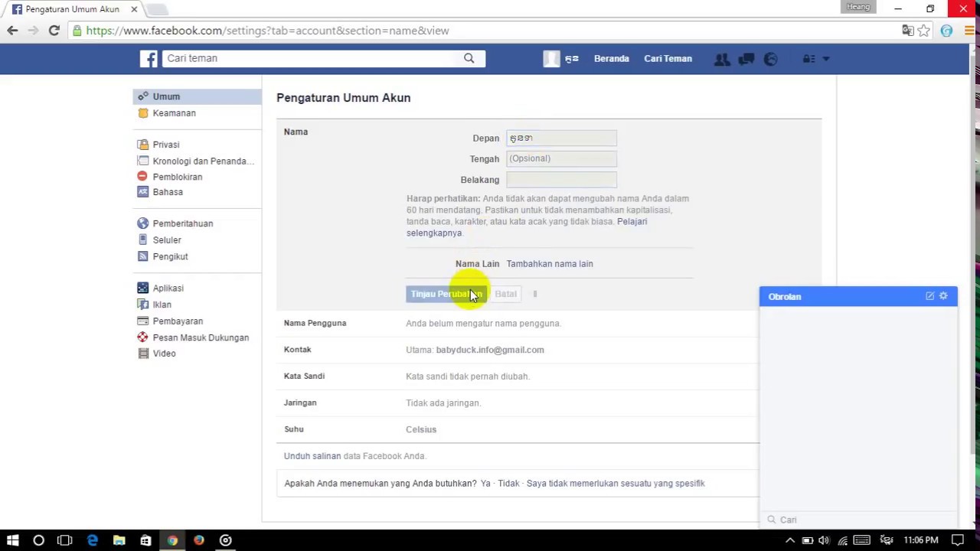This screenshot has width=980, height=551.
Task: Edit the Kata Sandi row
Action: (518, 377)
